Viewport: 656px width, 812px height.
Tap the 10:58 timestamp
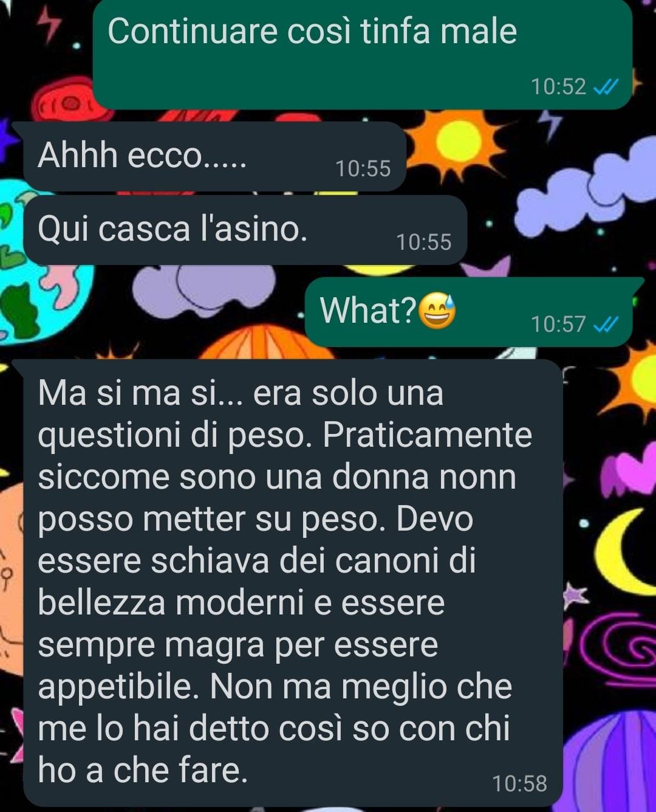519,783
